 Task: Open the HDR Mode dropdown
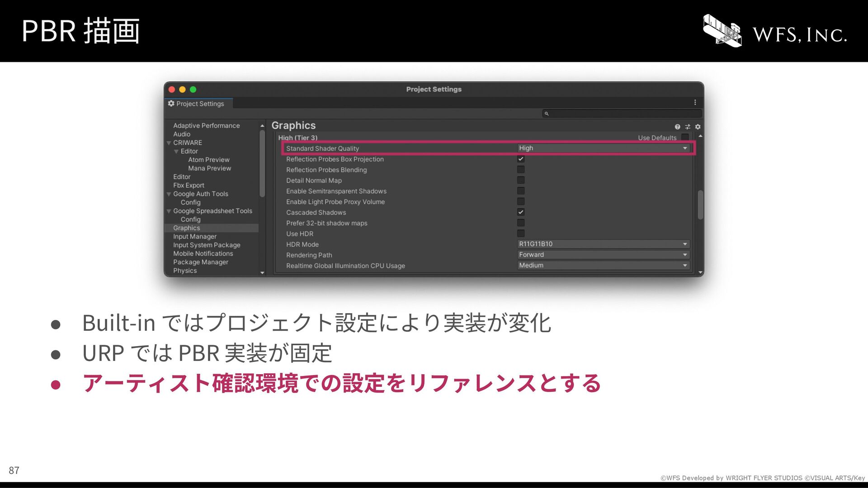(x=604, y=244)
